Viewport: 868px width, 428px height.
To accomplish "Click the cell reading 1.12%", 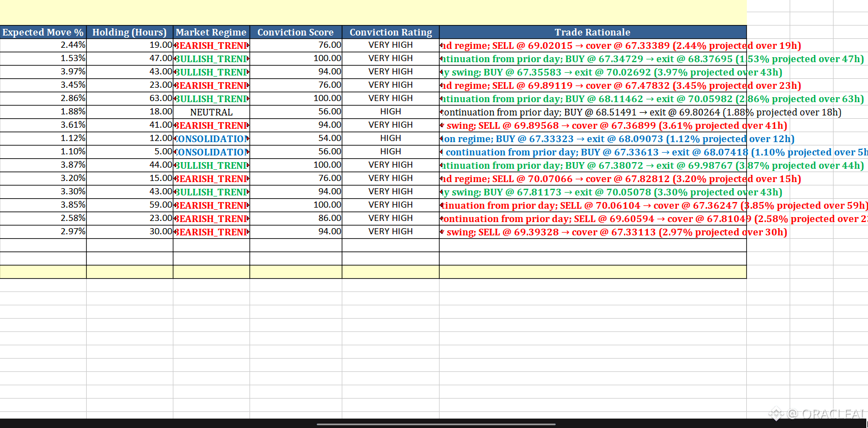I will coord(43,139).
